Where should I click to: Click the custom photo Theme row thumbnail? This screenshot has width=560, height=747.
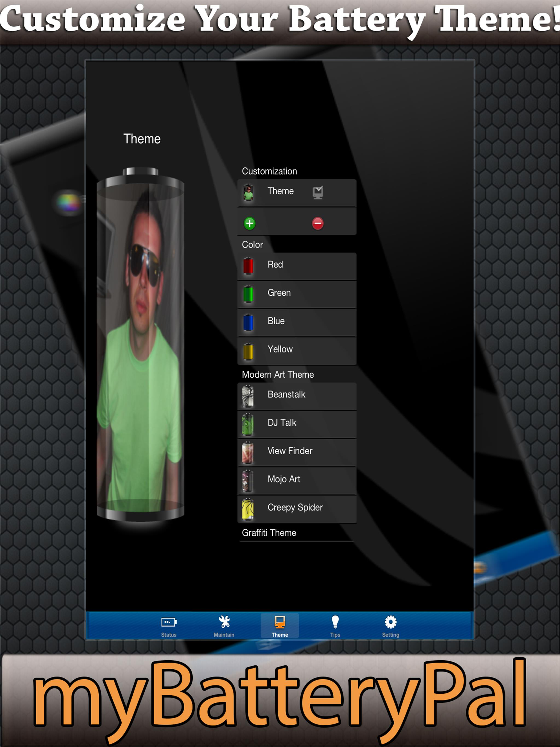(248, 192)
